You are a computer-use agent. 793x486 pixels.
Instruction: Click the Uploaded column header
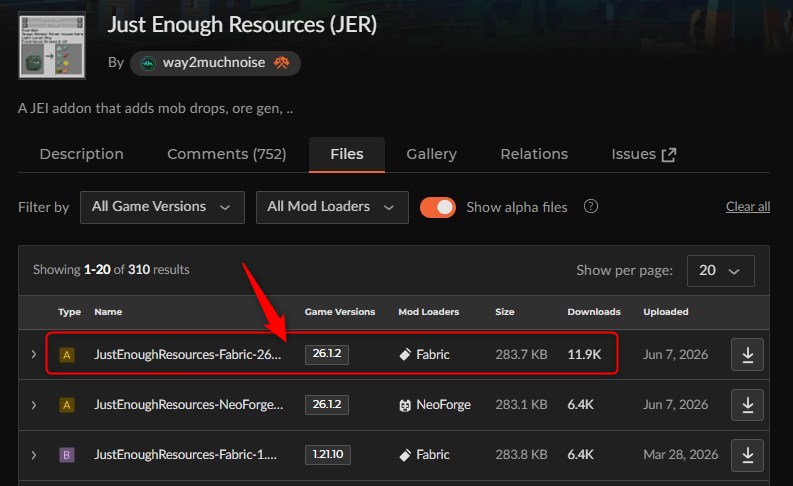666,312
